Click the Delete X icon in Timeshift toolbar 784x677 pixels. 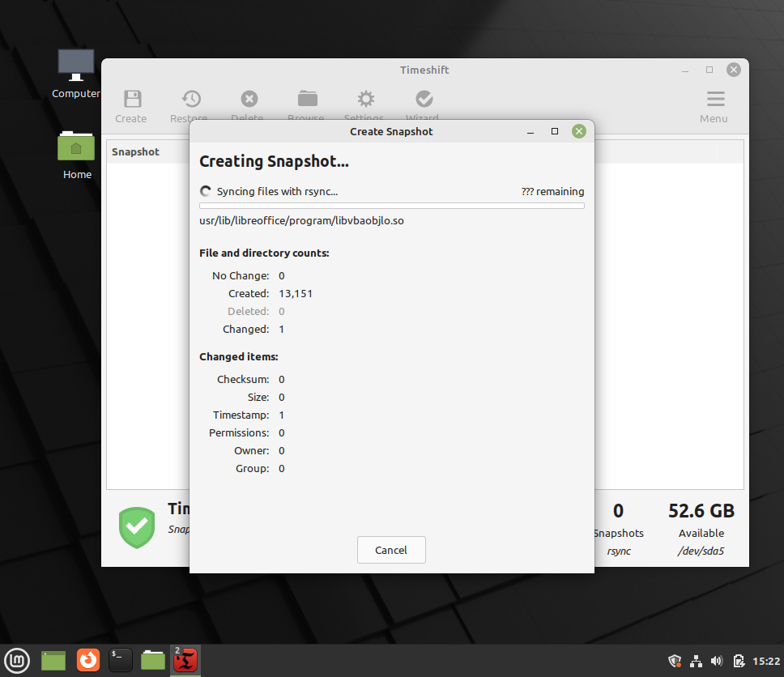pos(249,99)
